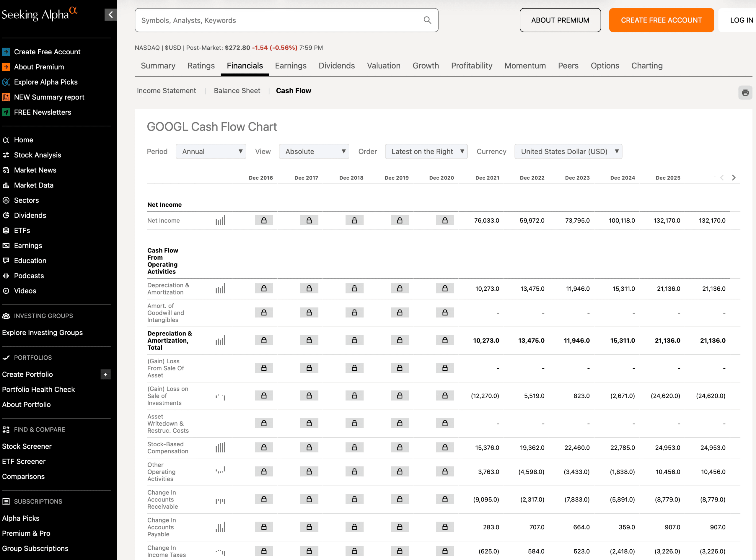Image resolution: width=756 pixels, height=560 pixels.
Task: Open the Period dropdown set to Annual
Action: click(211, 152)
